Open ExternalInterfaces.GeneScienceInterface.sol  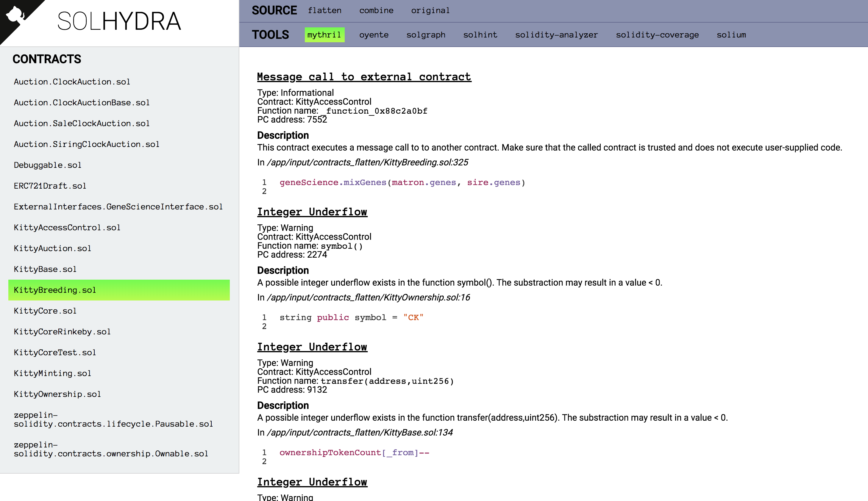click(x=118, y=206)
